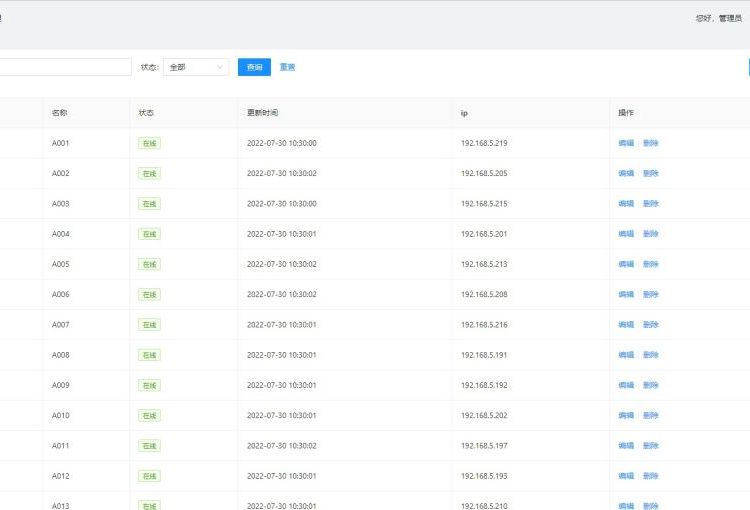The width and height of the screenshot is (750, 510).
Task: Click 编辑 beside IP 192.168.5.192
Action: pos(626,385)
